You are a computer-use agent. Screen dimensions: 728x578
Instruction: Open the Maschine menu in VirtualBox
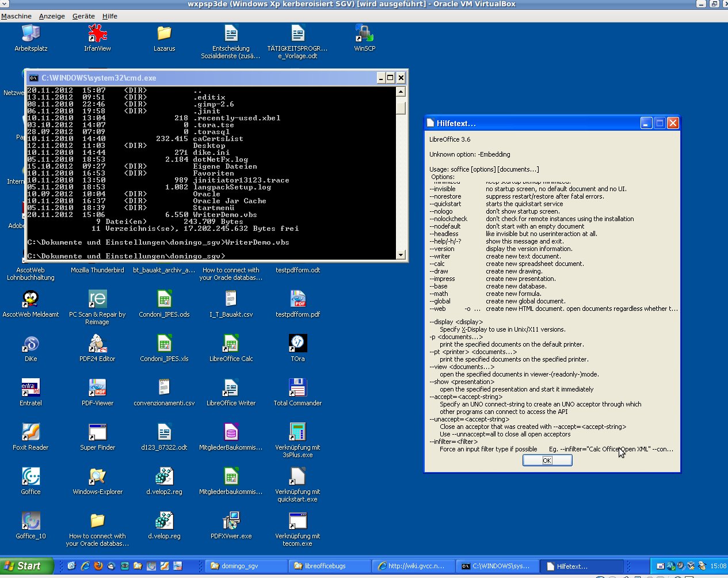click(16, 16)
